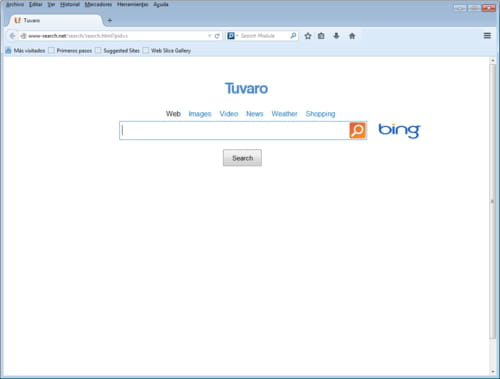The image size is (500, 379).
Task: Switch to Images search link
Action: pos(200,114)
